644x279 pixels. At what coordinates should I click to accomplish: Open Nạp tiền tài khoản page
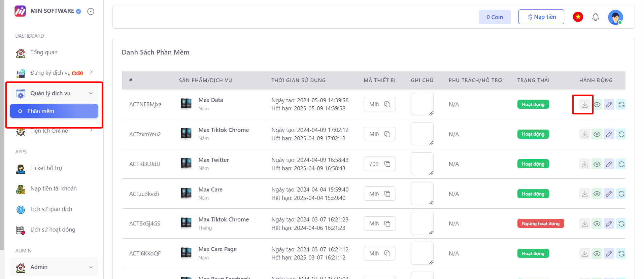click(54, 189)
